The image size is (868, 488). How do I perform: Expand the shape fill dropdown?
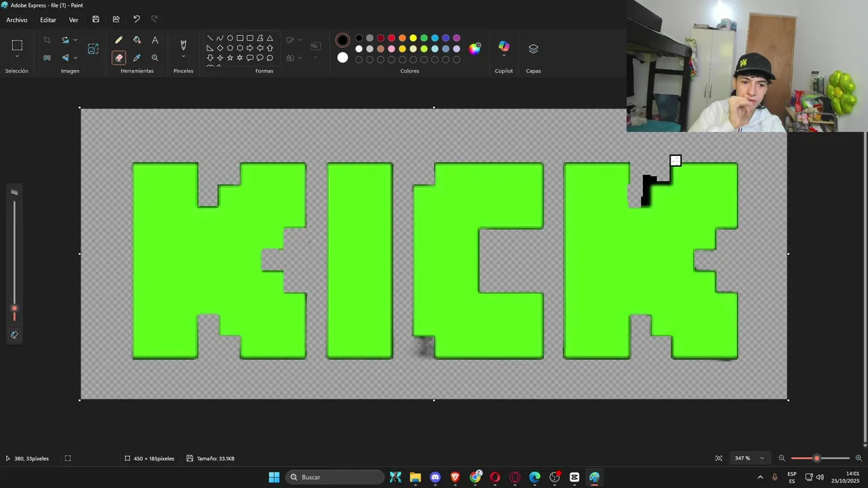click(x=300, y=58)
